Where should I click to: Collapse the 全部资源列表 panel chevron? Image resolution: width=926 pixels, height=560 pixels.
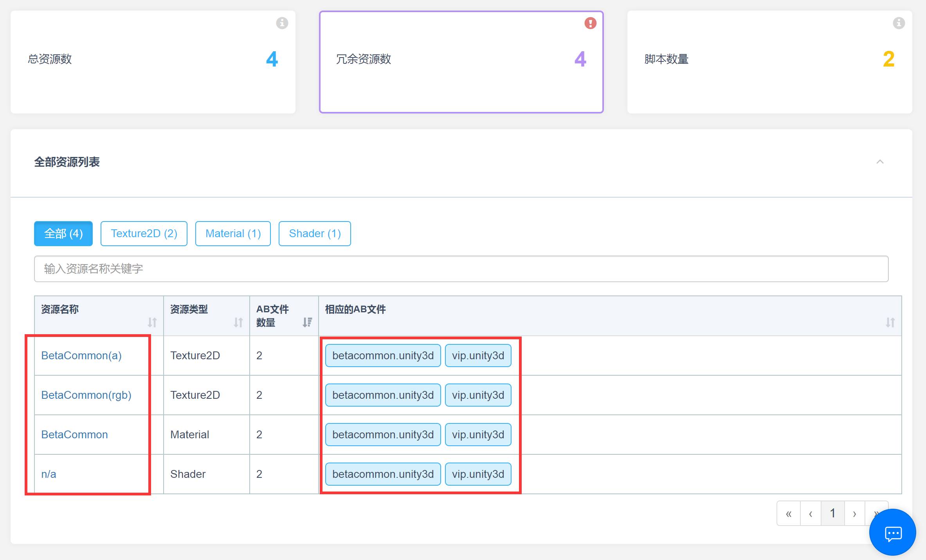pos(880,162)
